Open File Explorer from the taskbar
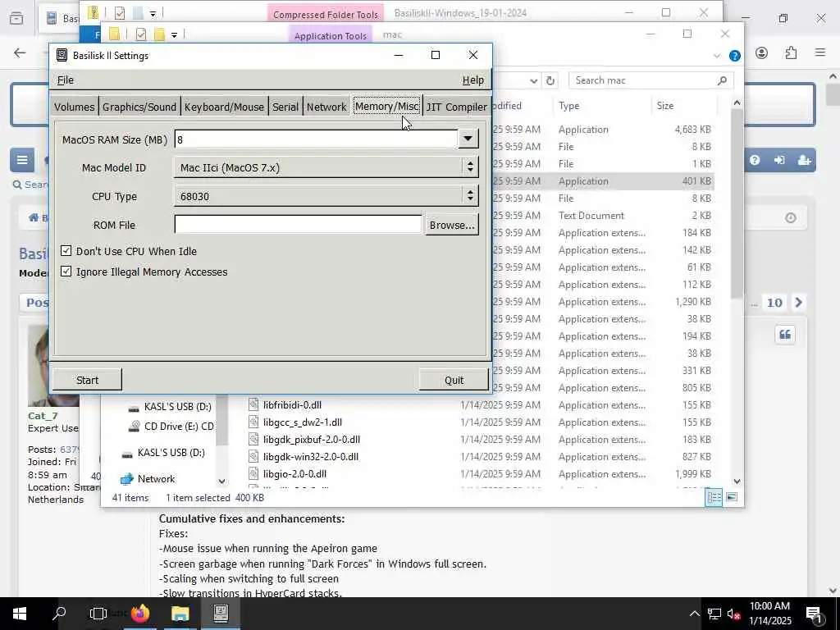This screenshot has width=840, height=630. click(180, 614)
